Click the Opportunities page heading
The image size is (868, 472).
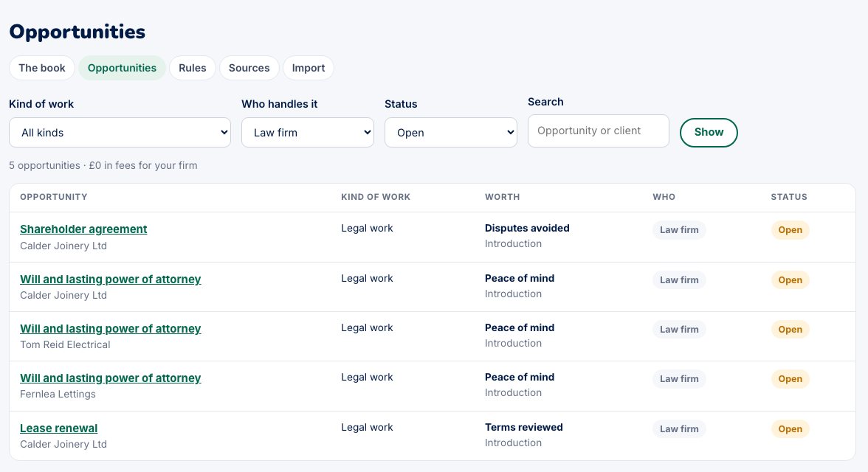tap(77, 32)
